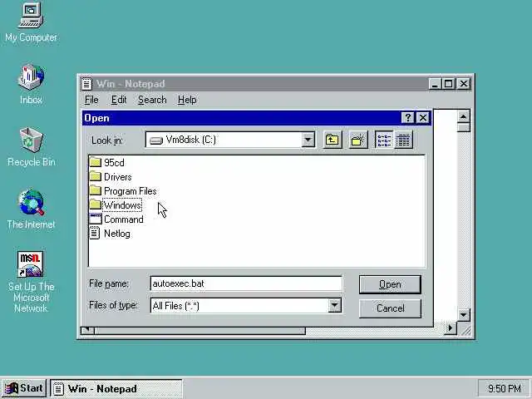Expand the Look in drive dropdown
Image resolution: width=532 pixels, height=399 pixels.
308,140
